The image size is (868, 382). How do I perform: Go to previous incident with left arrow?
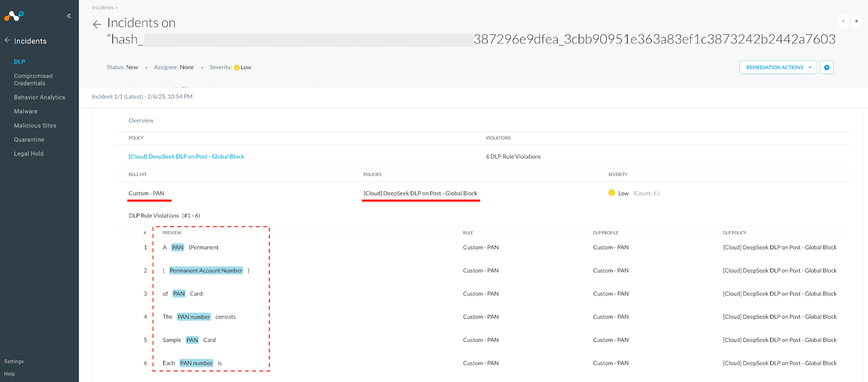click(843, 21)
